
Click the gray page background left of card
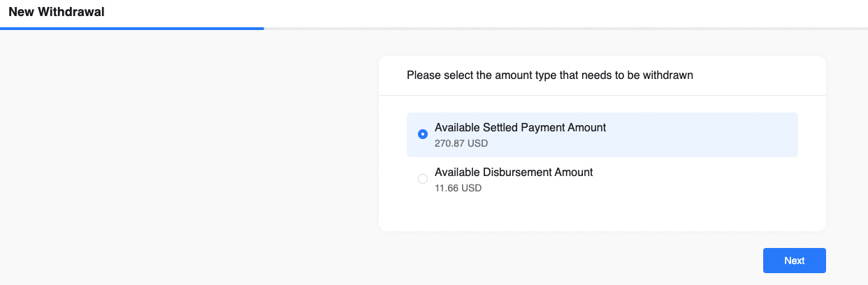(x=189, y=154)
